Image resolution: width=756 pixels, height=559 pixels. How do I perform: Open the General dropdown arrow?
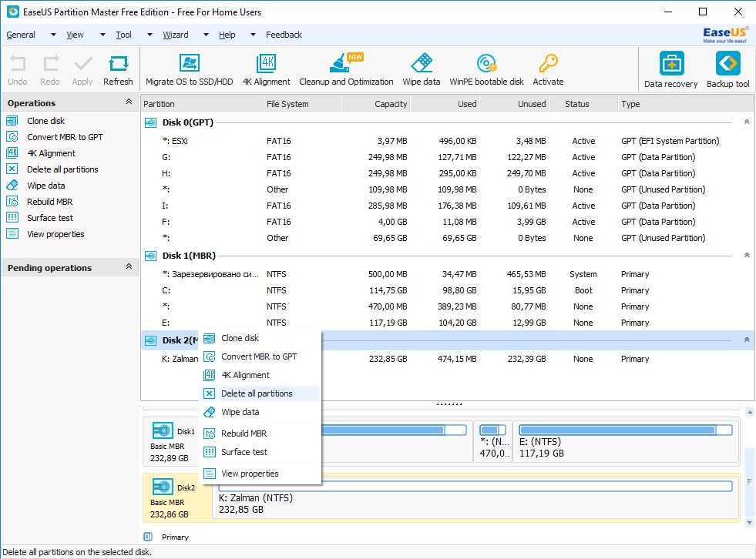53,35
